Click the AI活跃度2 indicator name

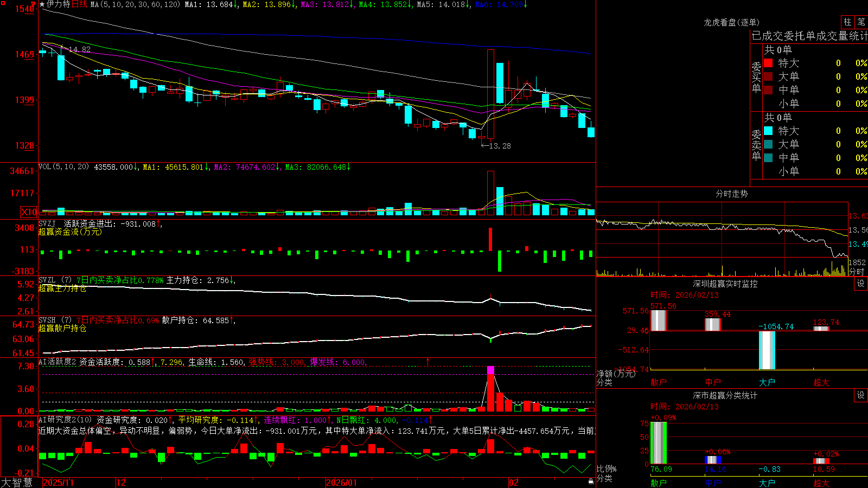point(57,362)
